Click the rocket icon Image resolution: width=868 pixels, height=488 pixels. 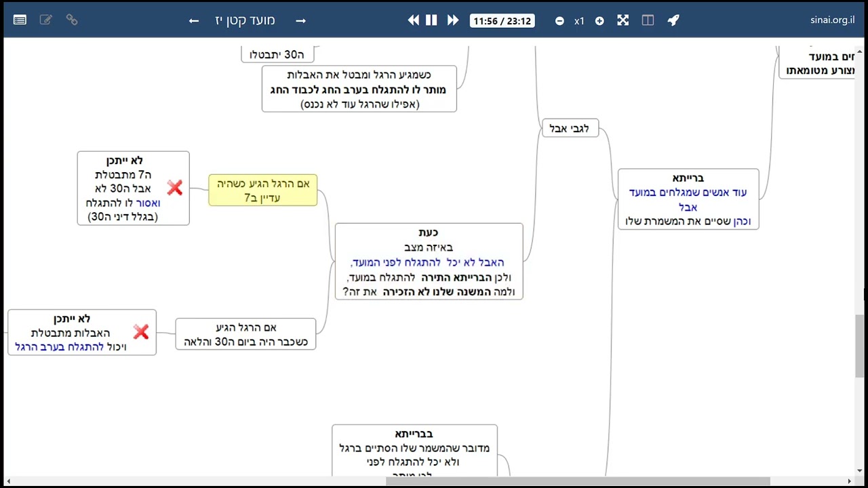(673, 20)
